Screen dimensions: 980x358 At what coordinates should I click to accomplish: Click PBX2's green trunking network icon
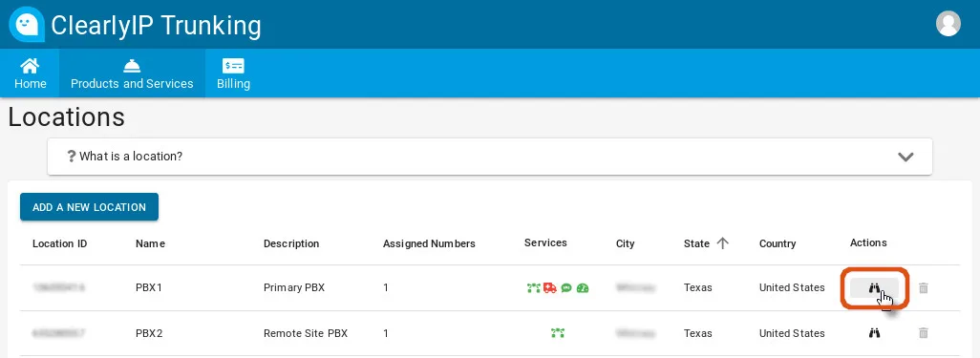(558, 333)
